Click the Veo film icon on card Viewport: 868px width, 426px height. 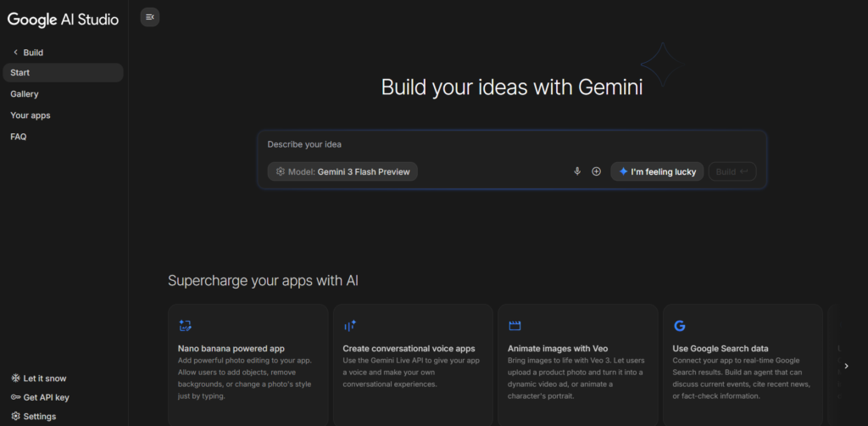pyautogui.click(x=515, y=326)
